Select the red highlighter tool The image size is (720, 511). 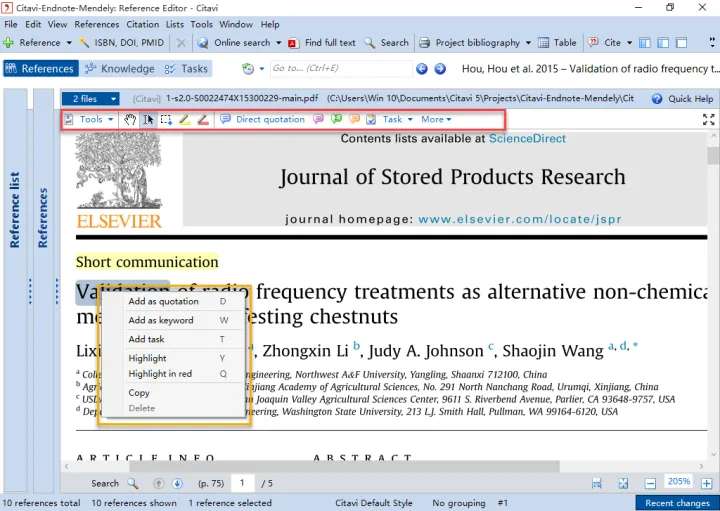click(203, 120)
